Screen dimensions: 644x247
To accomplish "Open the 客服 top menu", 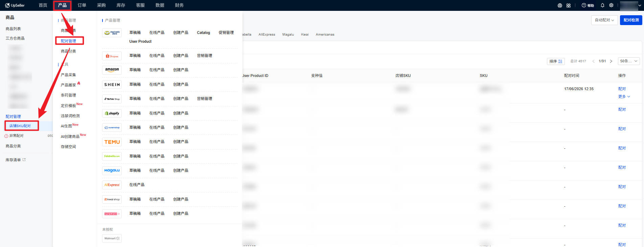I will pos(140,5).
